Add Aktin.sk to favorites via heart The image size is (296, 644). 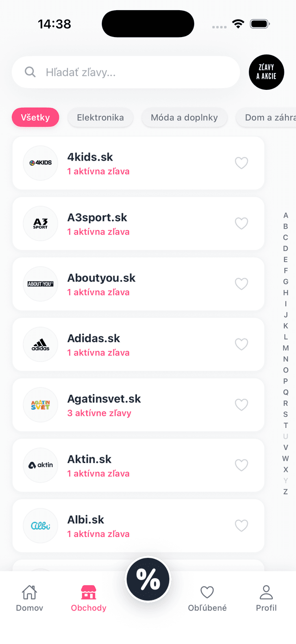point(241,465)
